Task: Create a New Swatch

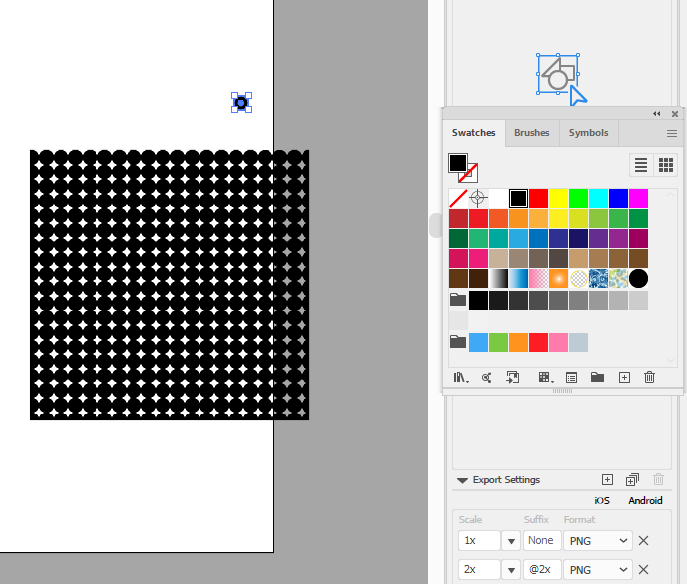Action: coord(624,378)
